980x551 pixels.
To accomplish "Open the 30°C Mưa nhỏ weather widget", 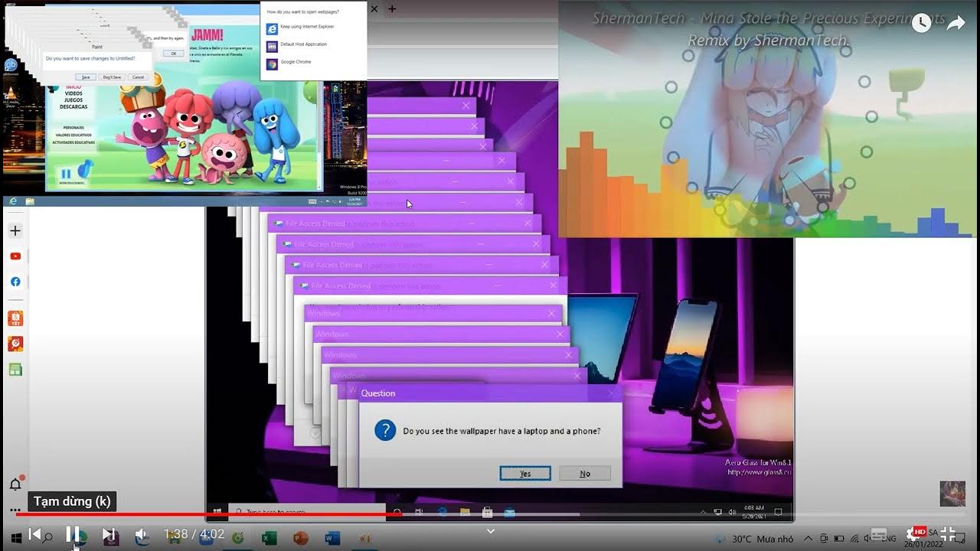I will [x=753, y=539].
